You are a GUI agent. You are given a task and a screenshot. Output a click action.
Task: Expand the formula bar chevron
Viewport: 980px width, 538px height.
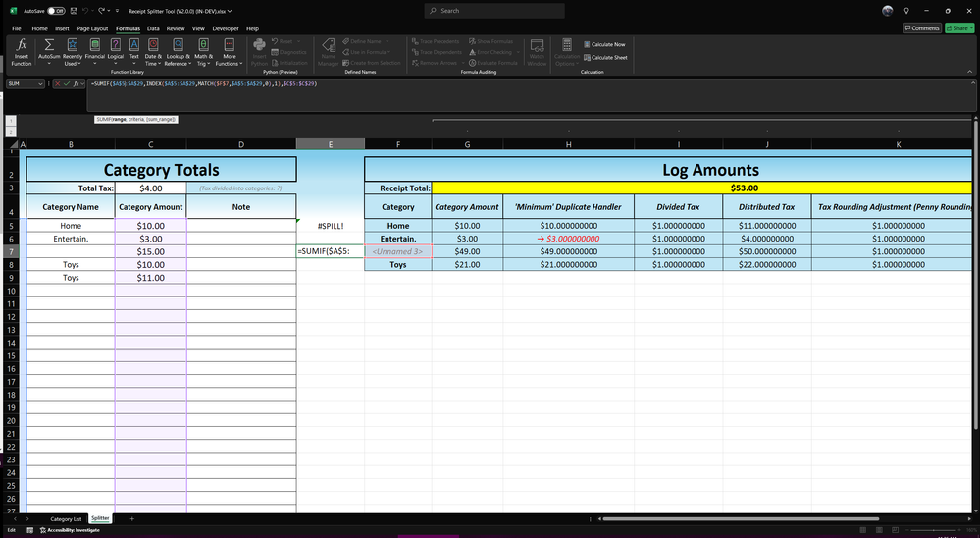click(971, 83)
